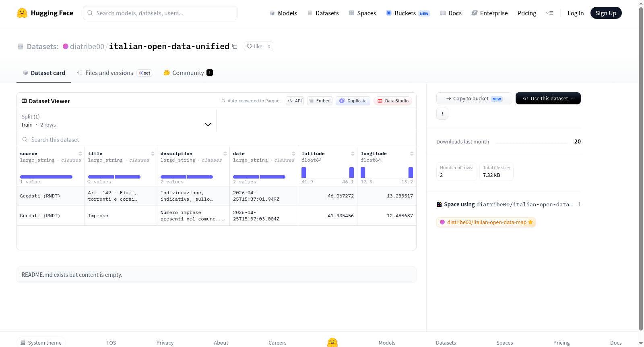Open Pricing in top navigation
This screenshot has width=644, height=347.
(x=527, y=13)
